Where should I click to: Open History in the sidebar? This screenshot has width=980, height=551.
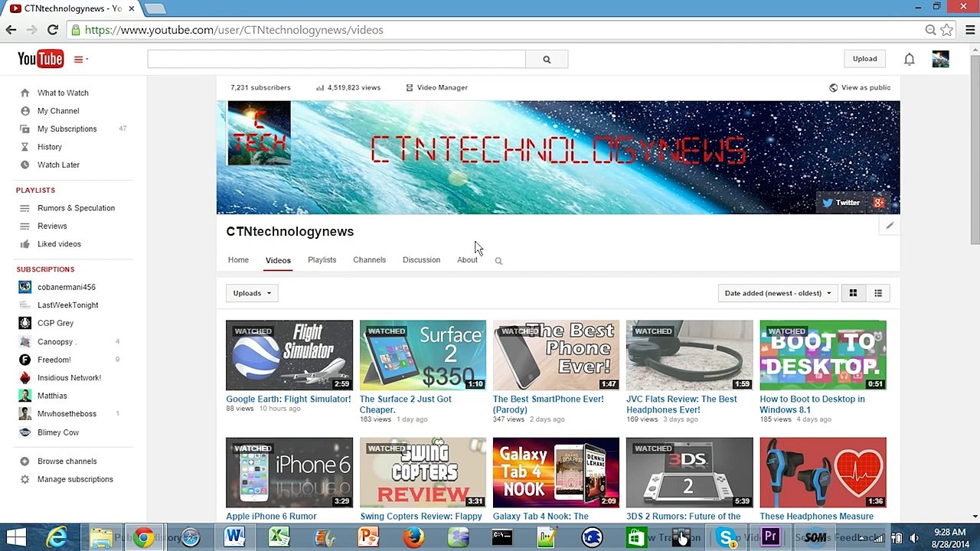pos(50,147)
